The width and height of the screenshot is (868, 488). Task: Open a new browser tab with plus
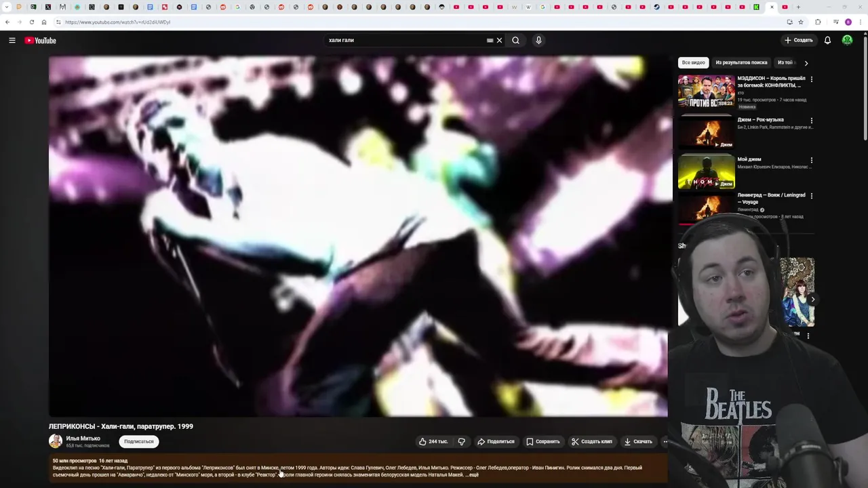(798, 7)
